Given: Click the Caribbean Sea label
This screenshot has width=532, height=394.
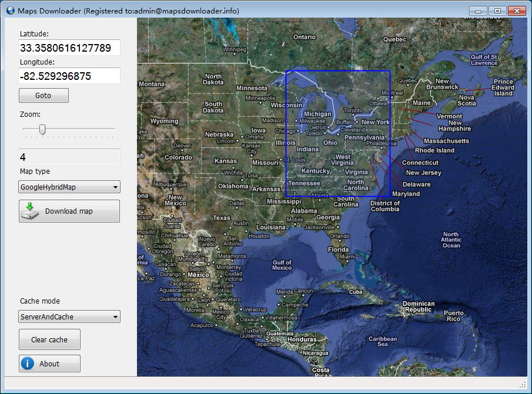Looking at the screenshot, I should [x=383, y=341].
